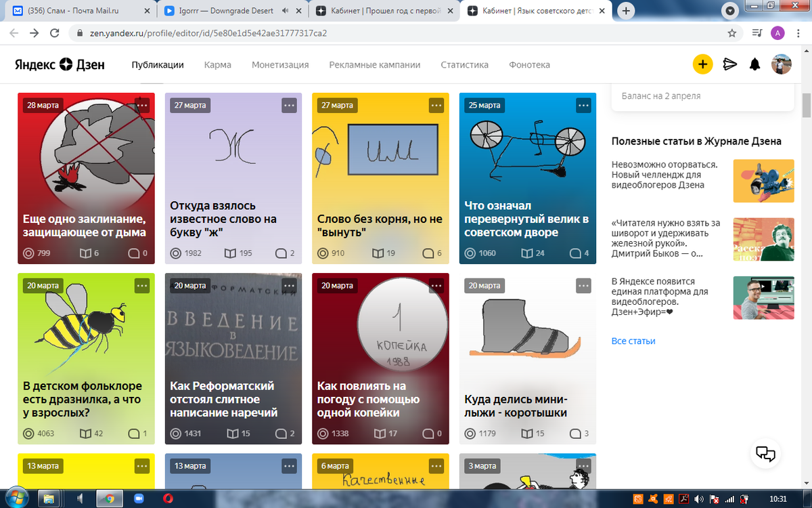Open the Рекламные кампании tab

375,65
